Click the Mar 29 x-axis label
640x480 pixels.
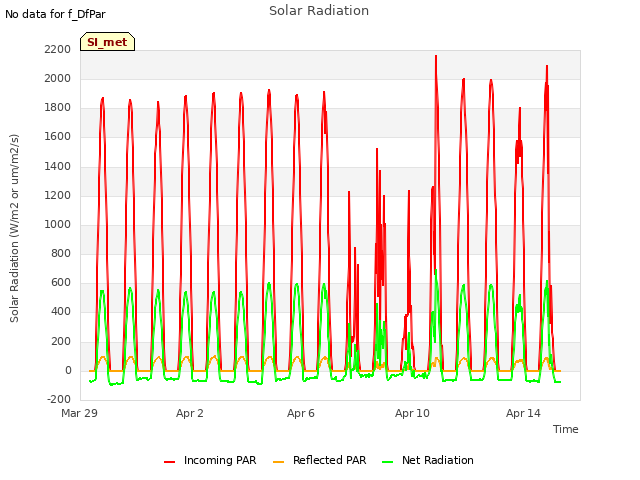pyautogui.click(x=80, y=413)
